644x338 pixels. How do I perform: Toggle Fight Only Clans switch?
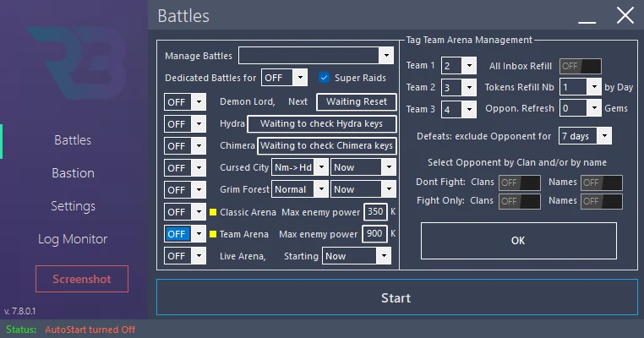coord(520,201)
